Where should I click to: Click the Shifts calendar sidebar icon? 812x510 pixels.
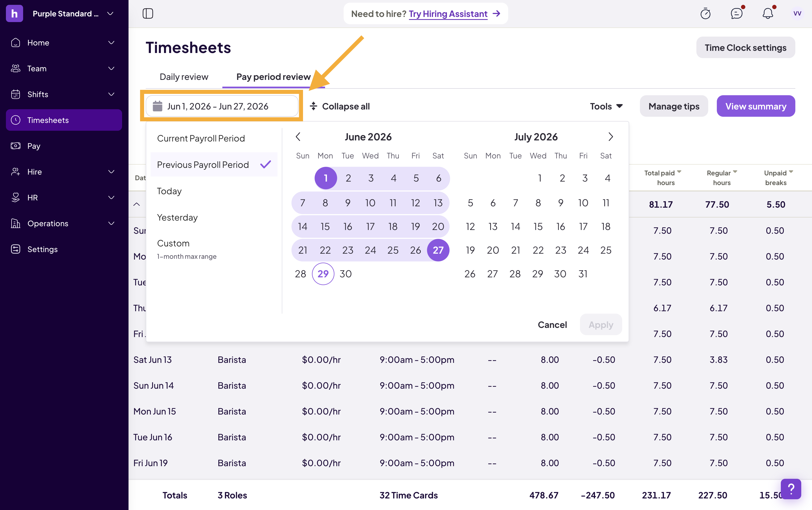point(16,94)
